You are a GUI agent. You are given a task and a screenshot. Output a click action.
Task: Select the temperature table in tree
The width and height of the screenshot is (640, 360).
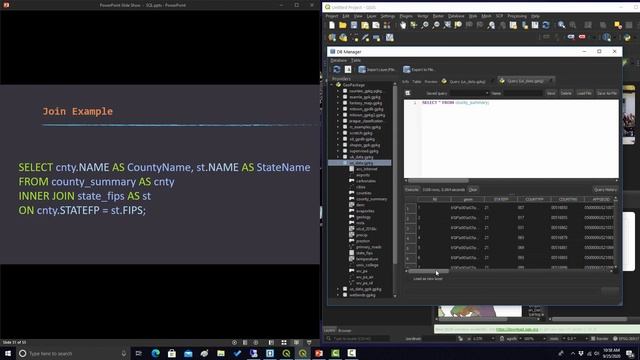click(367, 259)
